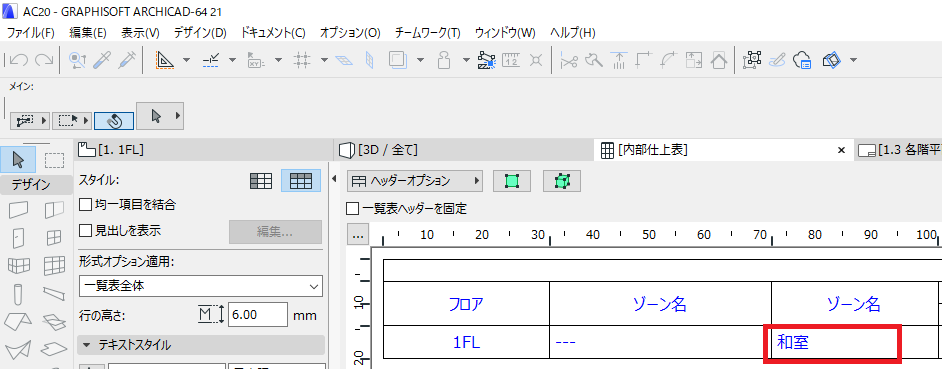Toggle the grid snap icon
This screenshot has height=369, width=942.
pyautogui.click(x=303, y=59)
